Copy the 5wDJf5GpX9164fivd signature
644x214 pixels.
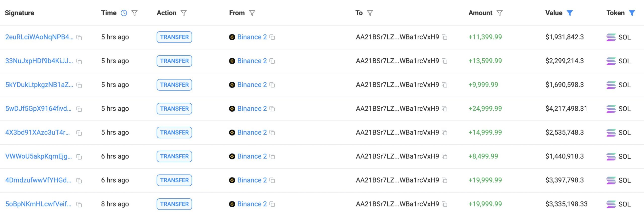pyautogui.click(x=79, y=109)
